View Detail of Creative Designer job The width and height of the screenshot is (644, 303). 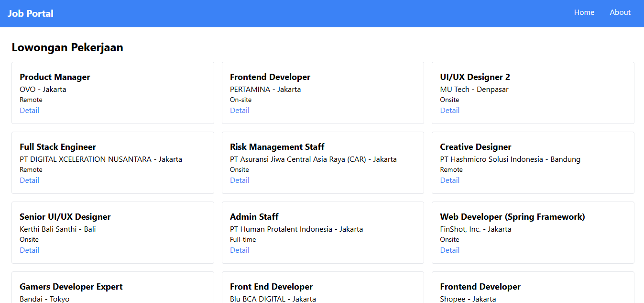pyautogui.click(x=449, y=180)
